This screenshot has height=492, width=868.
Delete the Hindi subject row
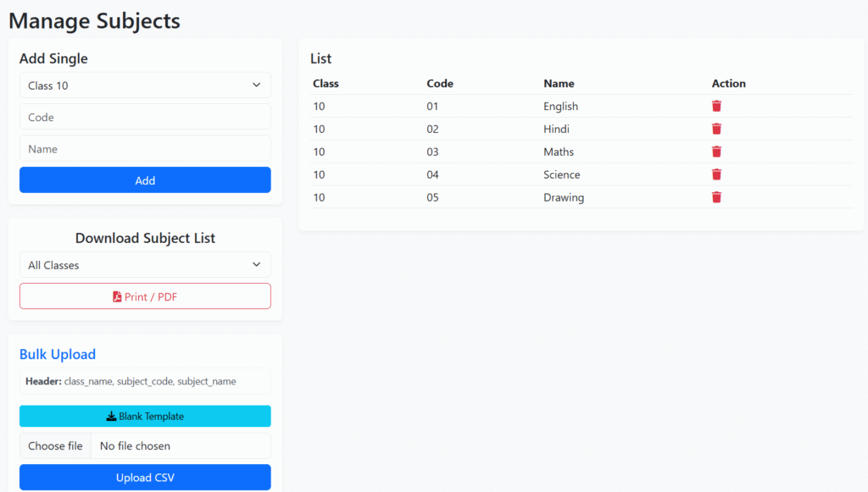point(716,130)
